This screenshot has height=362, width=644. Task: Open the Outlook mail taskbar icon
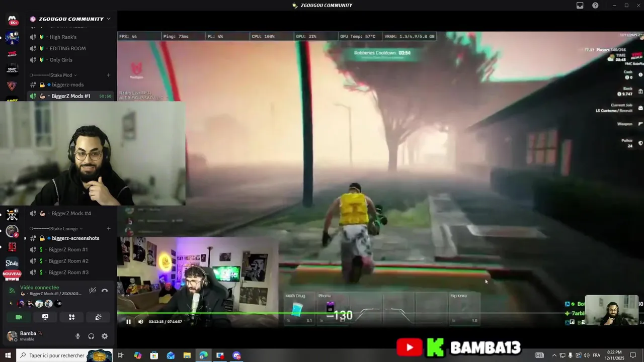pyautogui.click(x=171, y=355)
